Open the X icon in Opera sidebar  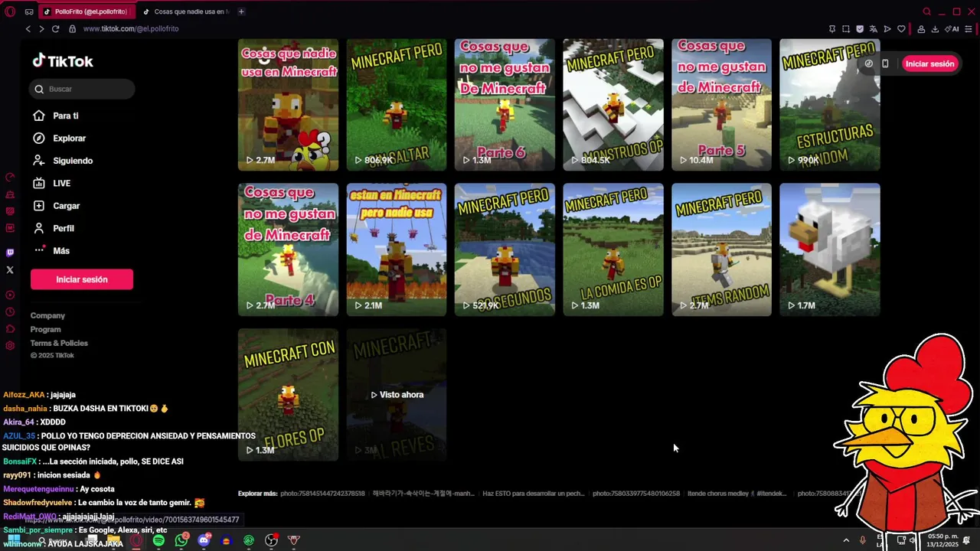pos(10,269)
